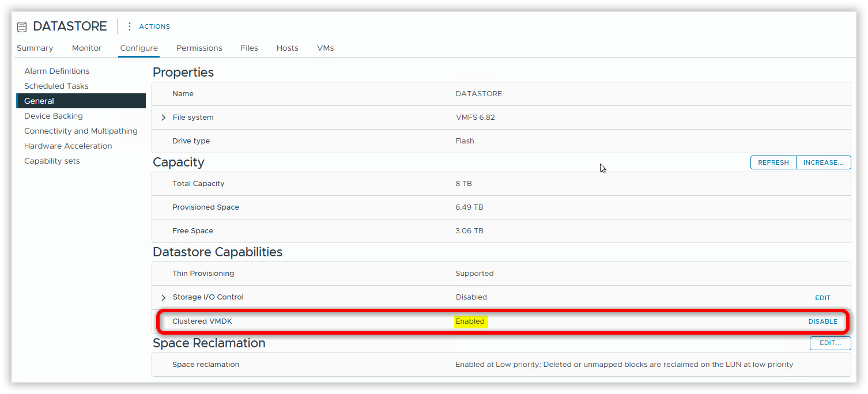The width and height of the screenshot is (868, 394).
Task: Click the datastore icon beside the title
Action: point(22,27)
